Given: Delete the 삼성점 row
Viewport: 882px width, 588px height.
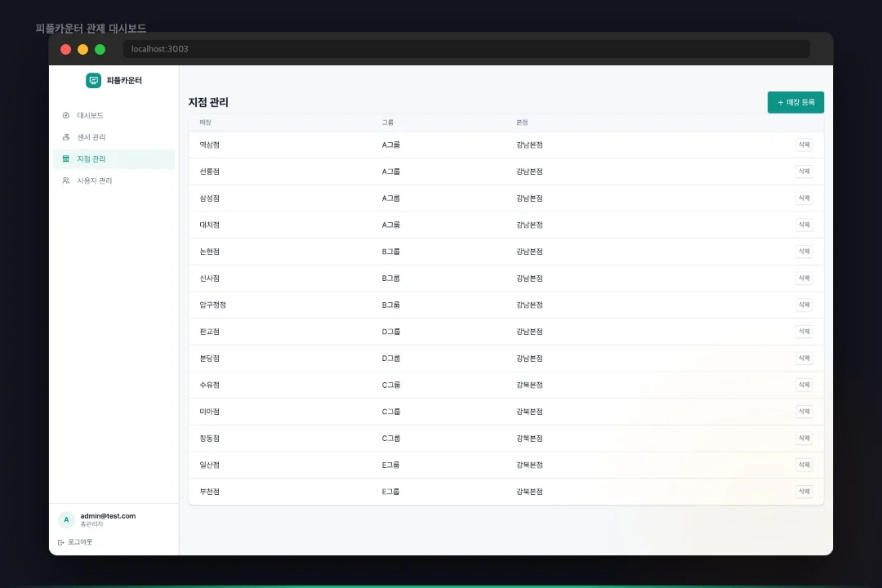Looking at the screenshot, I should (804, 198).
